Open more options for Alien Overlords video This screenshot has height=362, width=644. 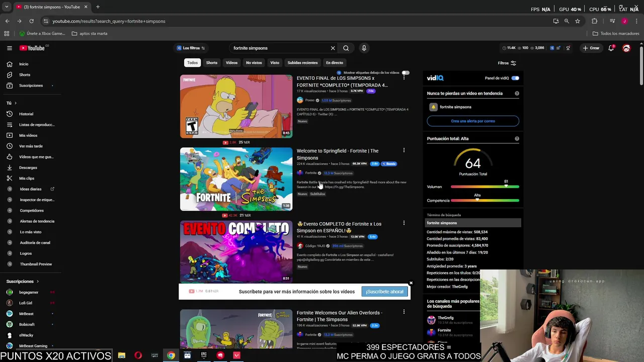pyautogui.click(x=404, y=312)
